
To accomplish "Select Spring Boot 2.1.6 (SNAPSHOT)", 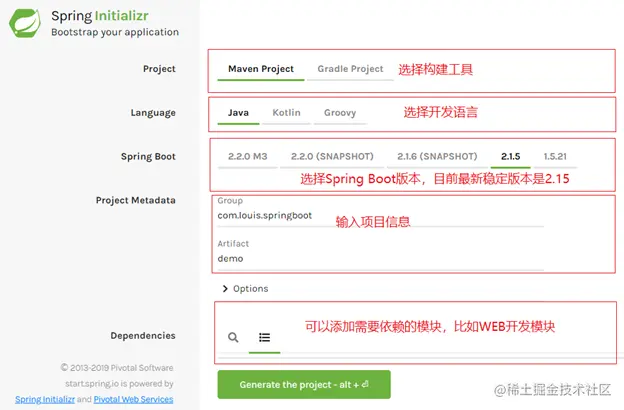I will 437,156.
